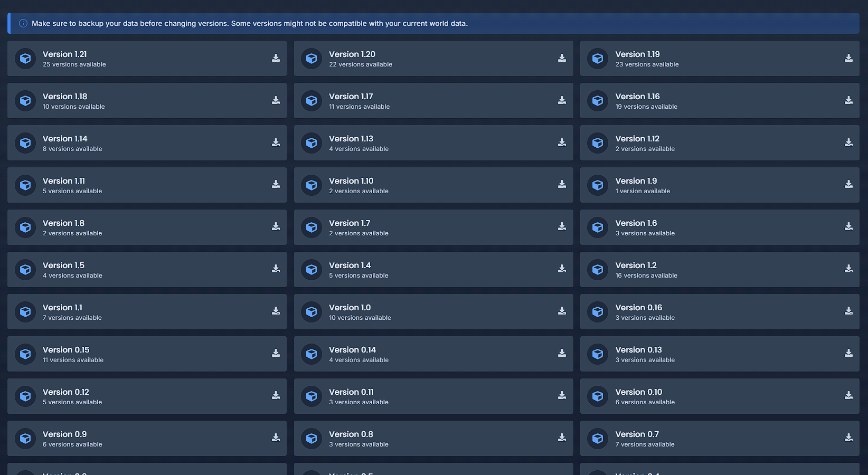Image resolution: width=868 pixels, height=475 pixels.
Task: Install Version 1.7 via its download icon
Action: coord(562,226)
